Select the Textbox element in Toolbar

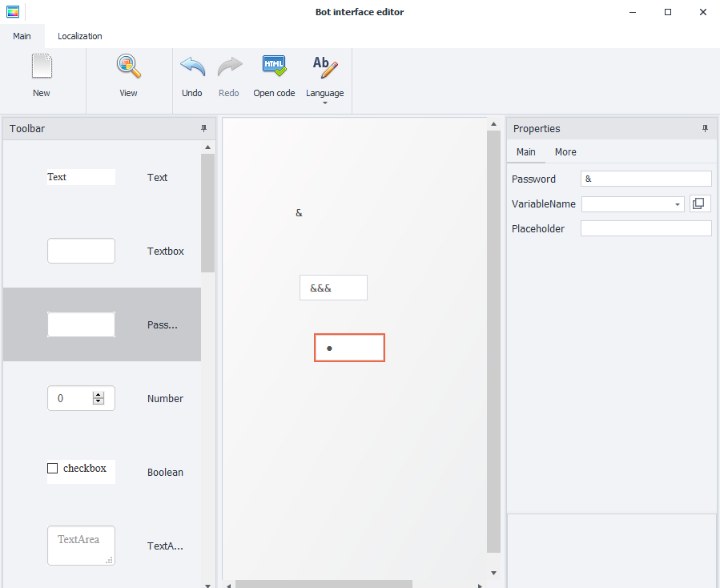click(102, 251)
